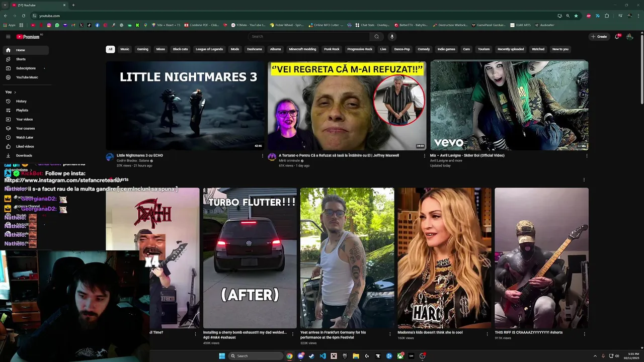Go to Home in the sidebar
Screen dimensions: 644x362
(x=26, y=50)
